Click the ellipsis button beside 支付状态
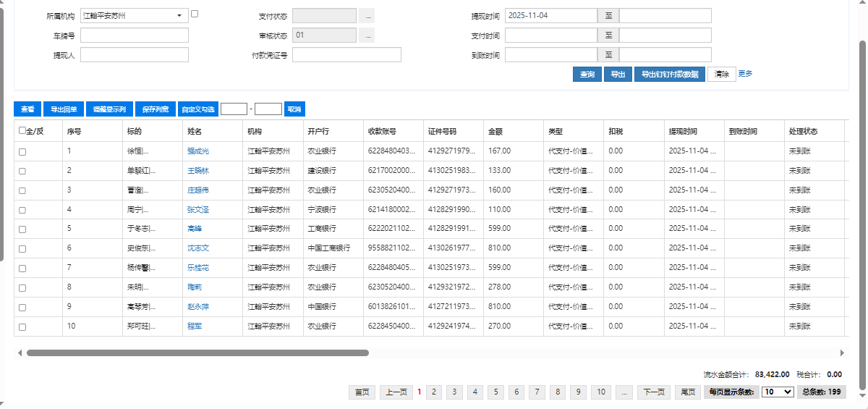 coord(367,15)
